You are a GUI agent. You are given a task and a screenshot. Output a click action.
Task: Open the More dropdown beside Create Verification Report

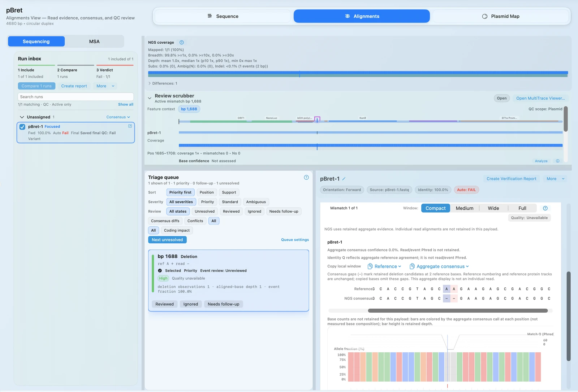(555, 179)
